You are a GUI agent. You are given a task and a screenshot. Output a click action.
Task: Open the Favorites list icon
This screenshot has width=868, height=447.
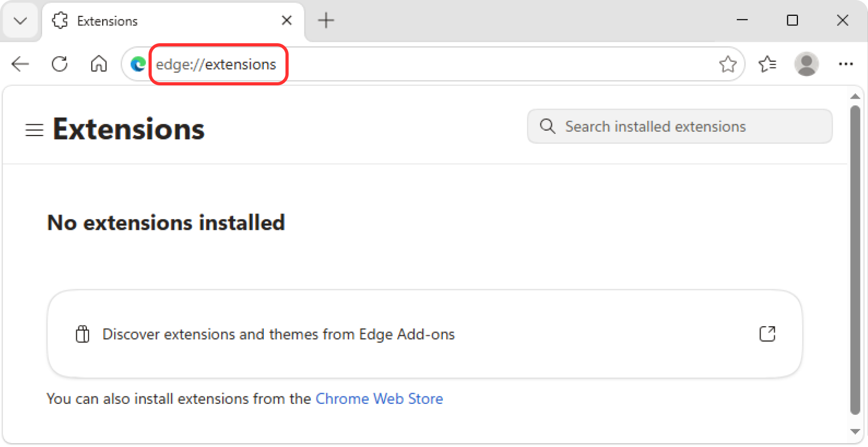(767, 64)
